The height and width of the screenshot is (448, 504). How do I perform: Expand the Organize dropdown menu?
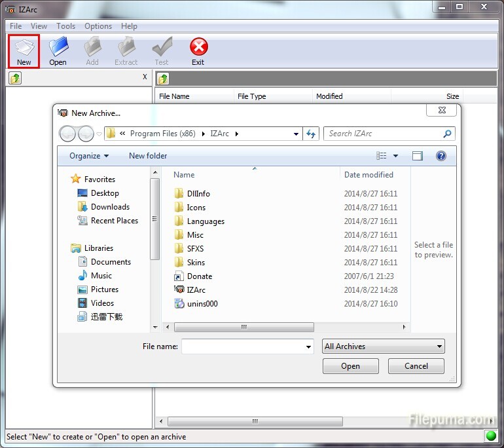tap(89, 156)
